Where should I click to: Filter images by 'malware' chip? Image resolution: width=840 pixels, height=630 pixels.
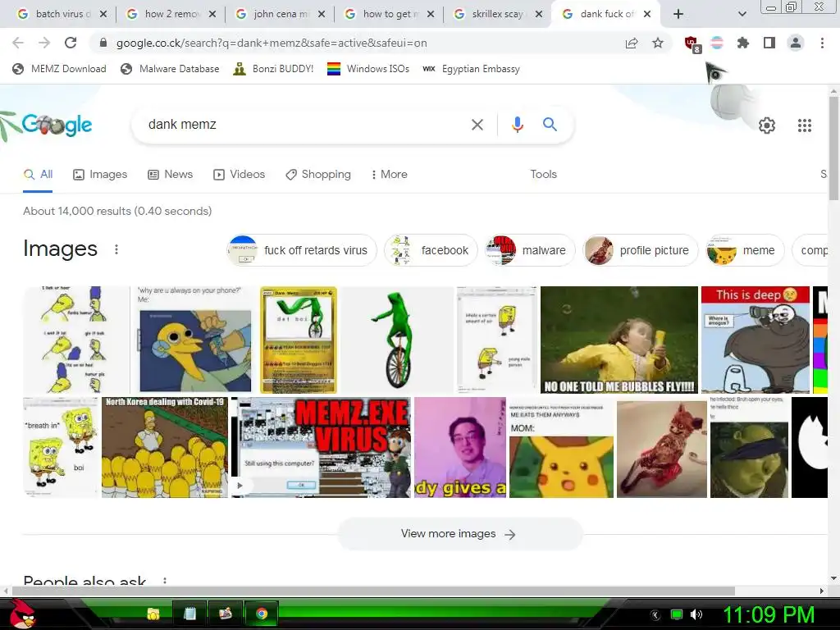click(530, 250)
